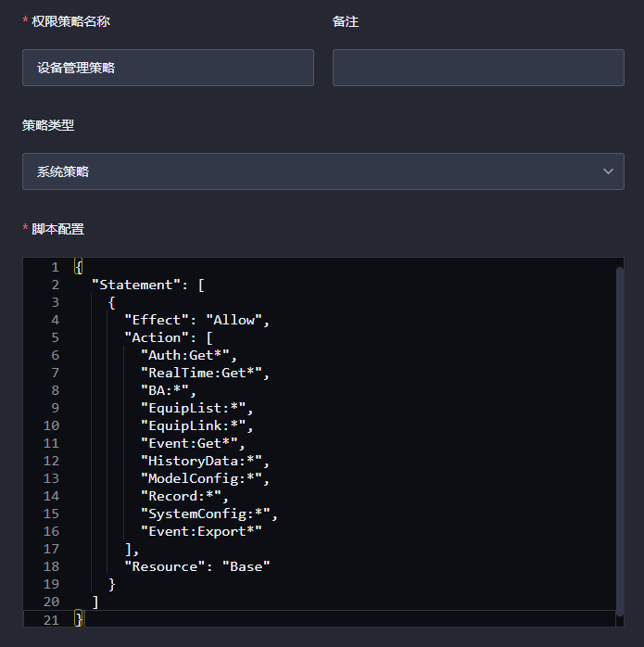Expand the 策略类型 dropdown chevron arrow
Viewport: 644px width, 647px height.
(608, 171)
